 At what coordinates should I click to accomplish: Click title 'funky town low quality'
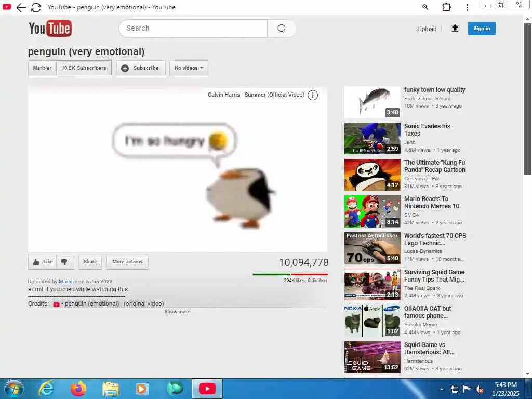pos(435,90)
